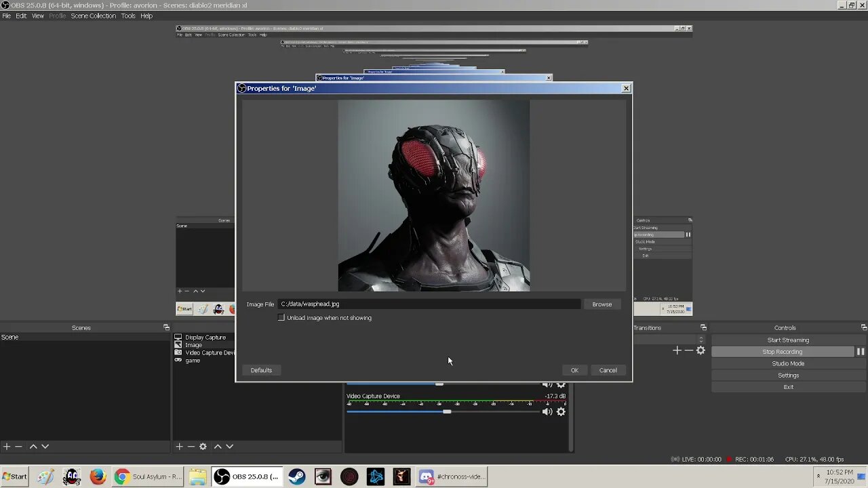Cancel the image properties dialog
The width and height of the screenshot is (868, 488).
(x=608, y=370)
